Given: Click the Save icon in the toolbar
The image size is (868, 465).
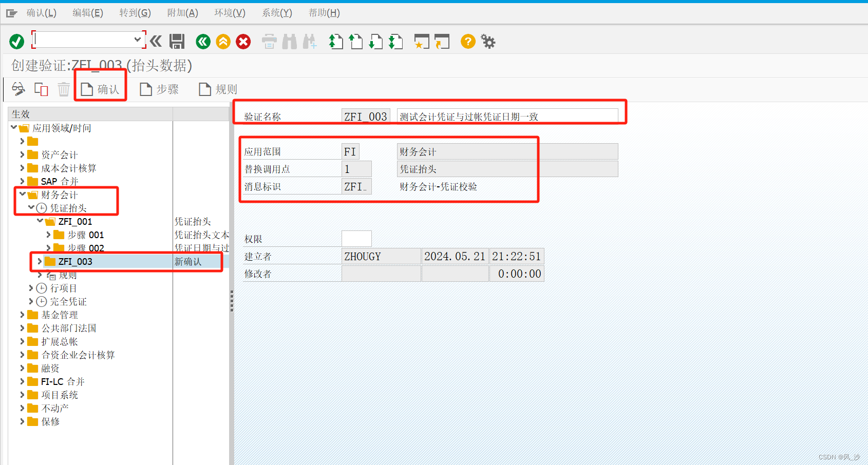Looking at the screenshot, I should pyautogui.click(x=177, y=41).
